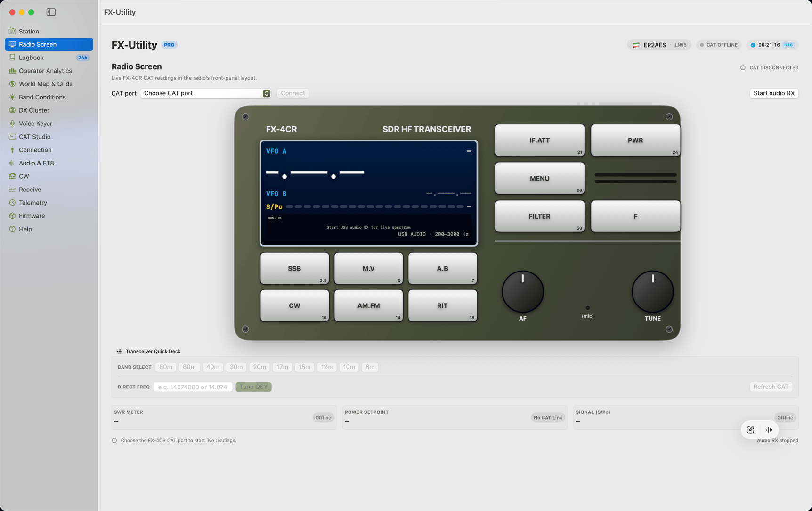The width and height of the screenshot is (812, 511).
Task: Open DX Cluster
Action: pyautogui.click(x=49, y=110)
